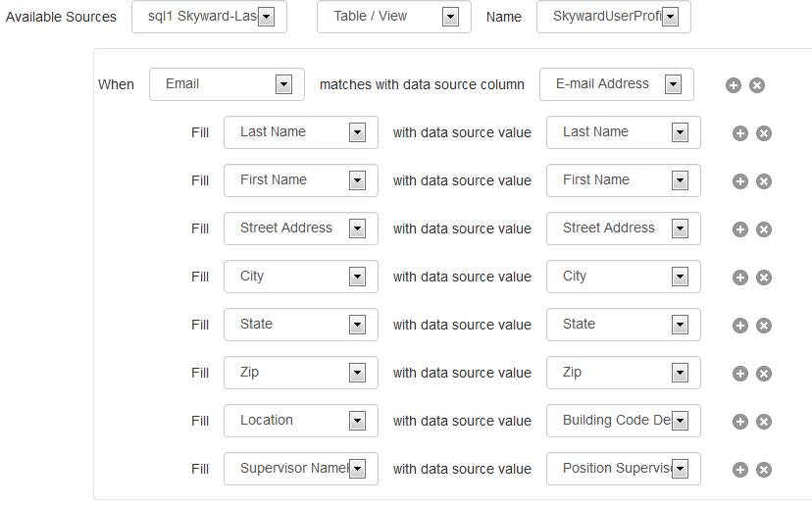Open the When Email field dropdown
The width and height of the screenshot is (812, 507).
tap(227, 84)
